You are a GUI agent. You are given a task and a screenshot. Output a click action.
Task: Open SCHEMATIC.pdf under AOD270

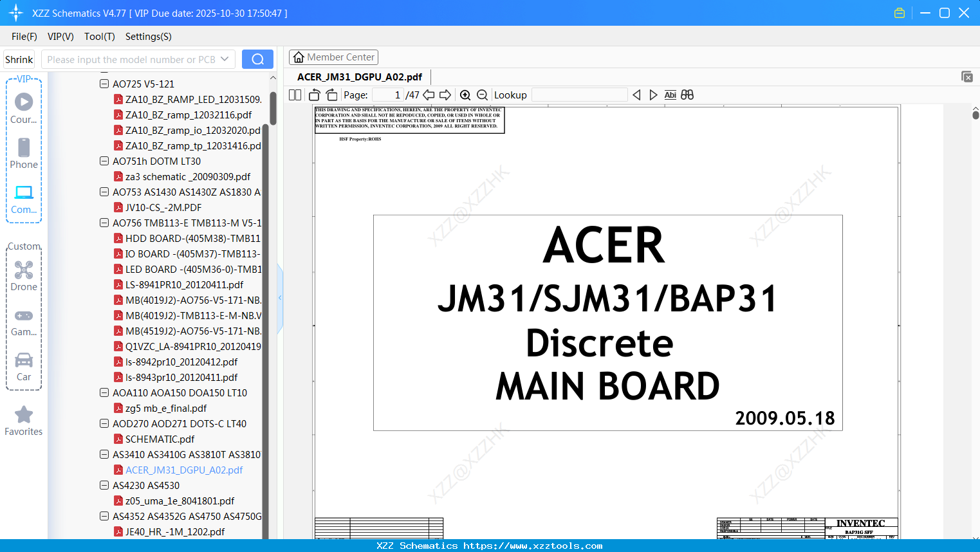point(160,439)
